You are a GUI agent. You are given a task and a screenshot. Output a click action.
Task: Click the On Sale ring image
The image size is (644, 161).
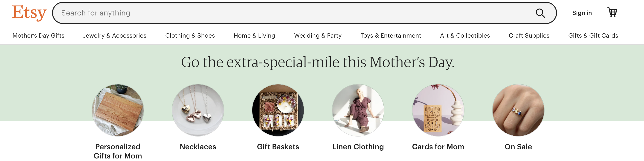[x=518, y=110]
